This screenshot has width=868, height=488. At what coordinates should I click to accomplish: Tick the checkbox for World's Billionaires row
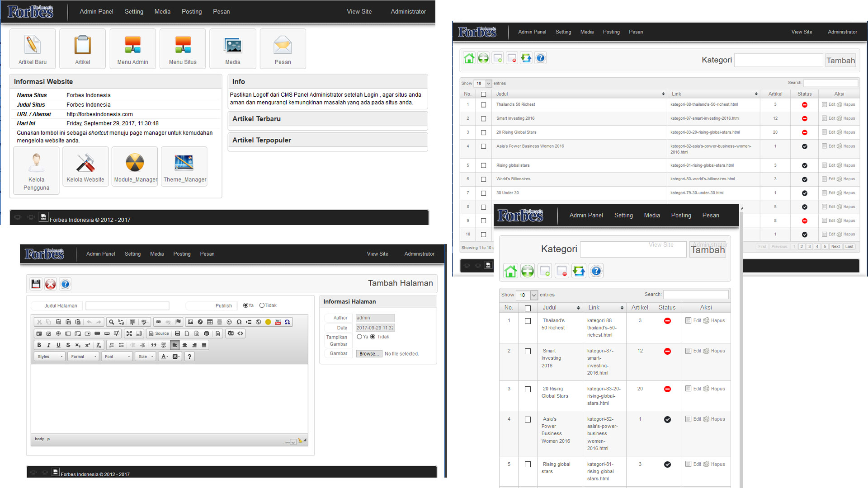point(483,179)
